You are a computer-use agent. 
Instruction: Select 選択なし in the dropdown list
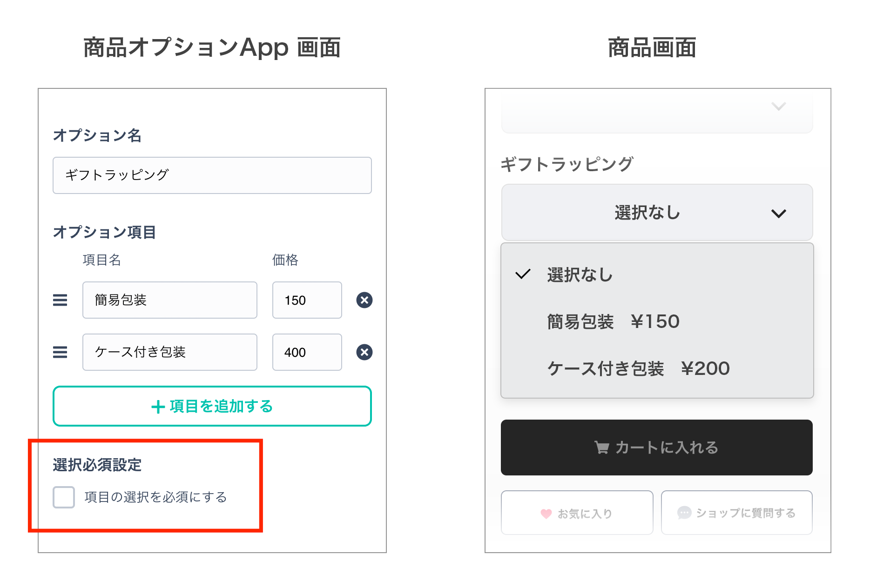[x=580, y=275]
